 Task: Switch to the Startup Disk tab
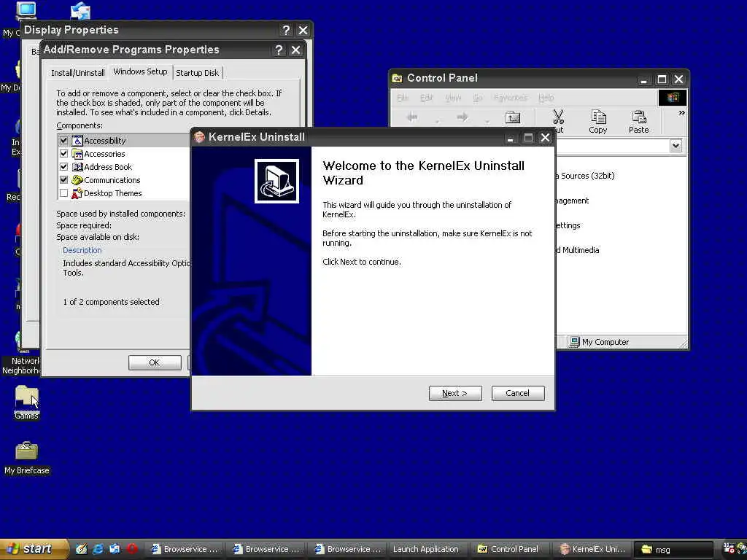[x=197, y=73]
